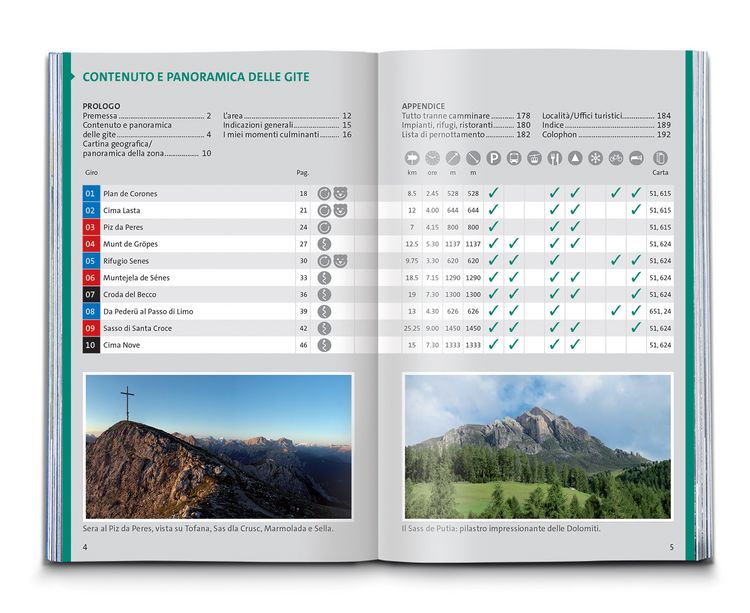Open the Tutto tranne camminare entry
This screenshot has width=750, height=613.
466,116
